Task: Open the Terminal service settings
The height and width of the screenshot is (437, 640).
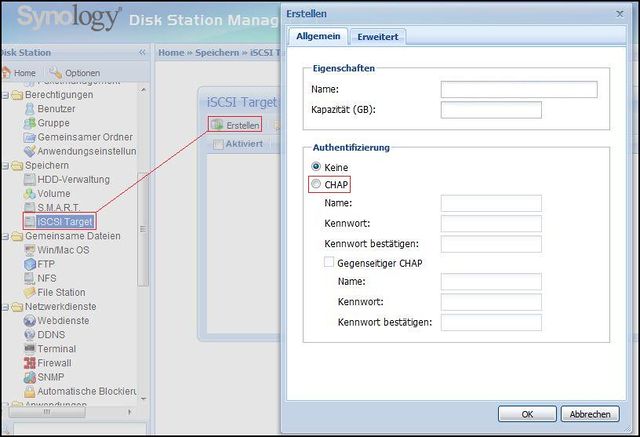Action: point(56,349)
